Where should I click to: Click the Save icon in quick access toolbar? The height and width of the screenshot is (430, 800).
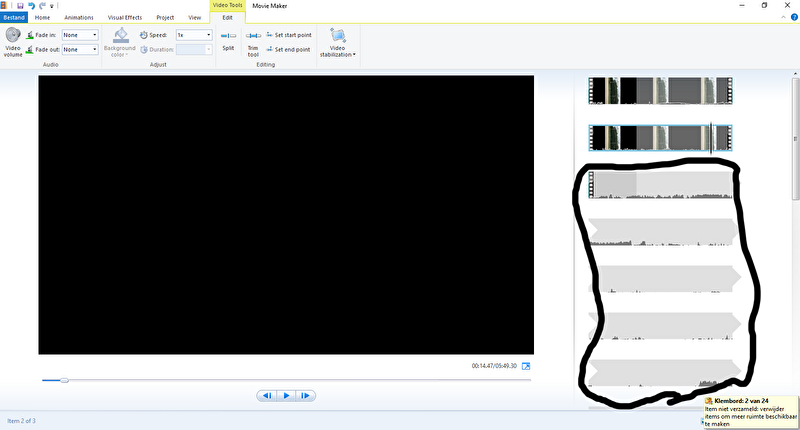pyautogui.click(x=19, y=5)
